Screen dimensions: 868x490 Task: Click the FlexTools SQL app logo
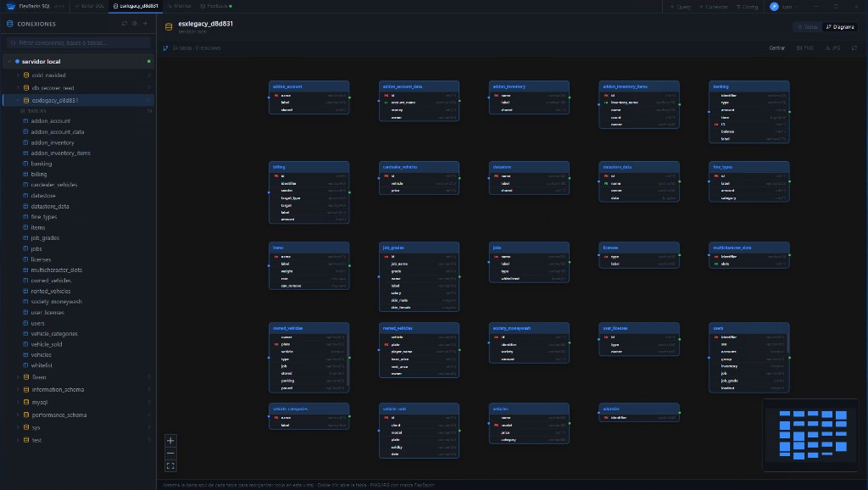tap(10, 6)
